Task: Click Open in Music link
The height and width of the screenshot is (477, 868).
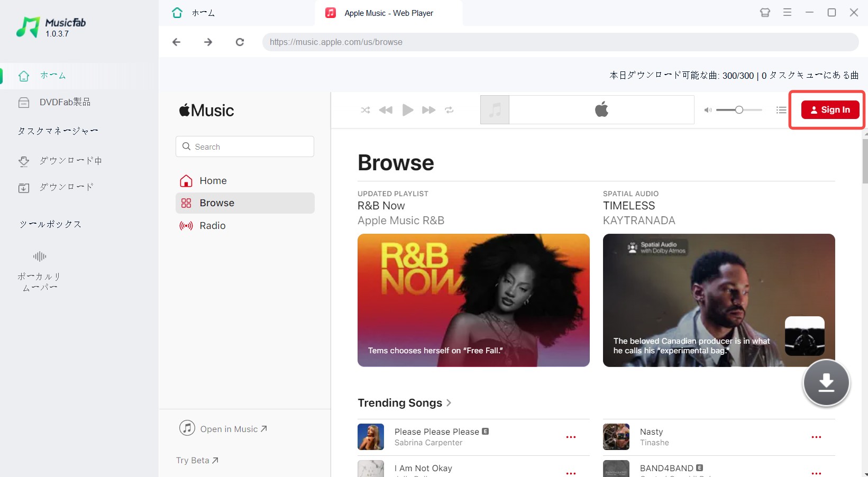Action: point(224,428)
